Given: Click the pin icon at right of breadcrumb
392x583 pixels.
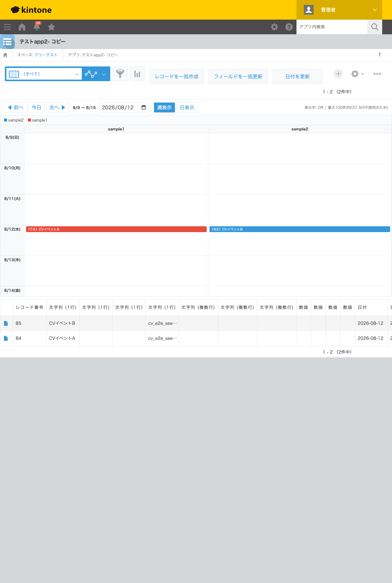Looking at the screenshot, I should click(x=380, y=55).
